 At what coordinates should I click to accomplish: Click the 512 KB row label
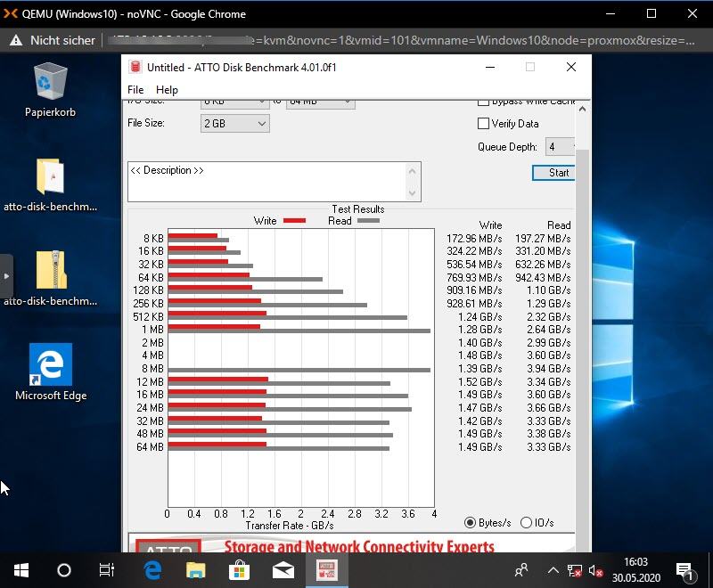(x=148, y=317)
